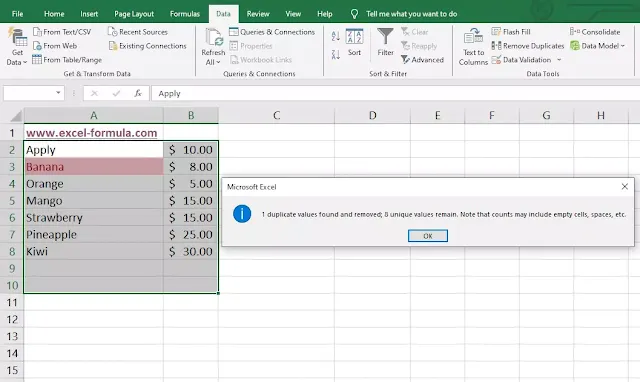The image size is (640, 382).
Task: Click Reapply filter
Action: point(419,46)
